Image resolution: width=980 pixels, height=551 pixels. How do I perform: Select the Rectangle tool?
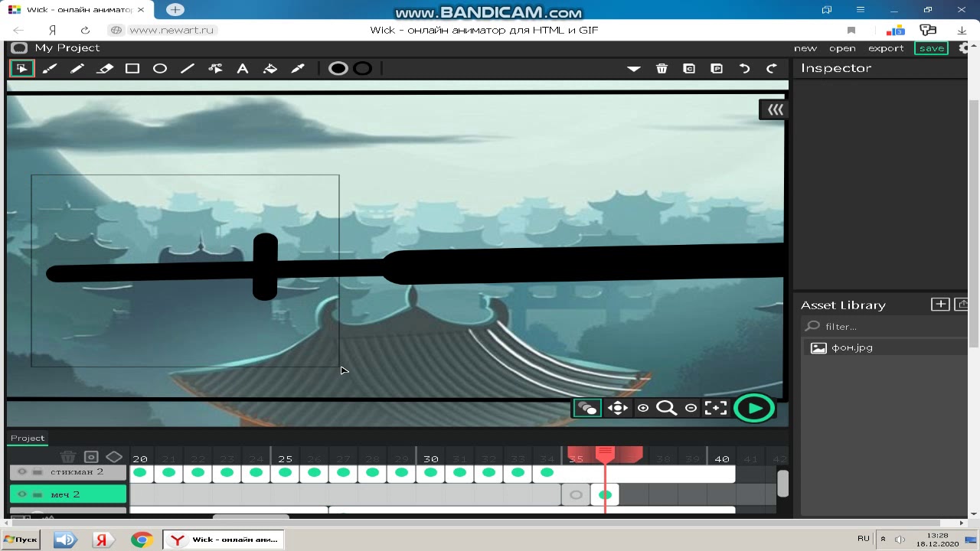[132, 68]
